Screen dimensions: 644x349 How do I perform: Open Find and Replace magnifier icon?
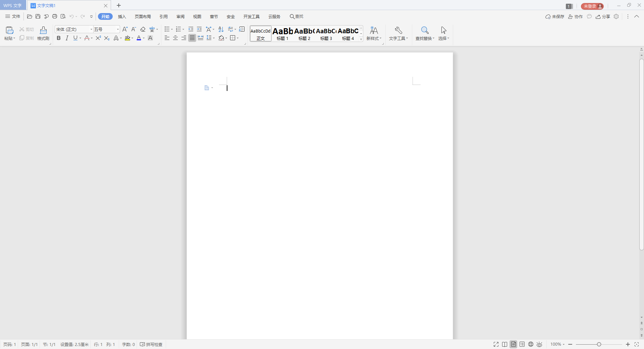(425, 30)
